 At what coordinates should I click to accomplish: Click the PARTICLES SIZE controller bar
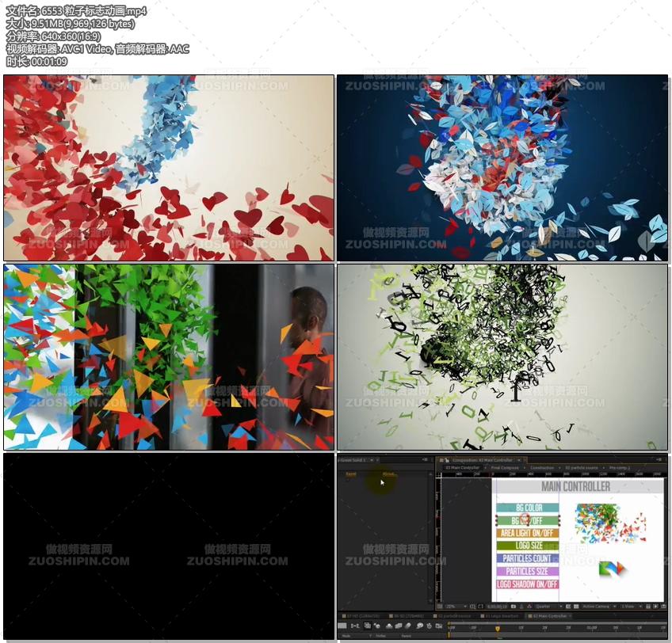pyautogui.click(x=528, y=571)
